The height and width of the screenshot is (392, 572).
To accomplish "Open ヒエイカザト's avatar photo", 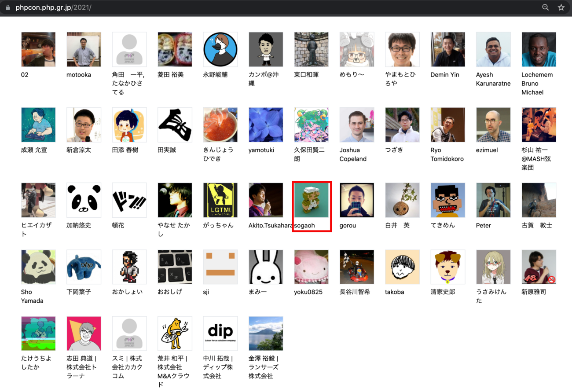I will (x=38, y=200).
